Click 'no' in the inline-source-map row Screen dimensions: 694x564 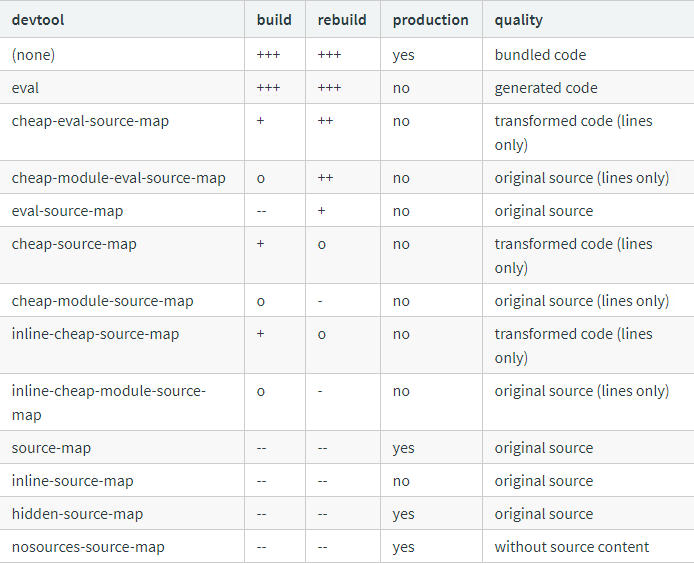tap(401, 481)
